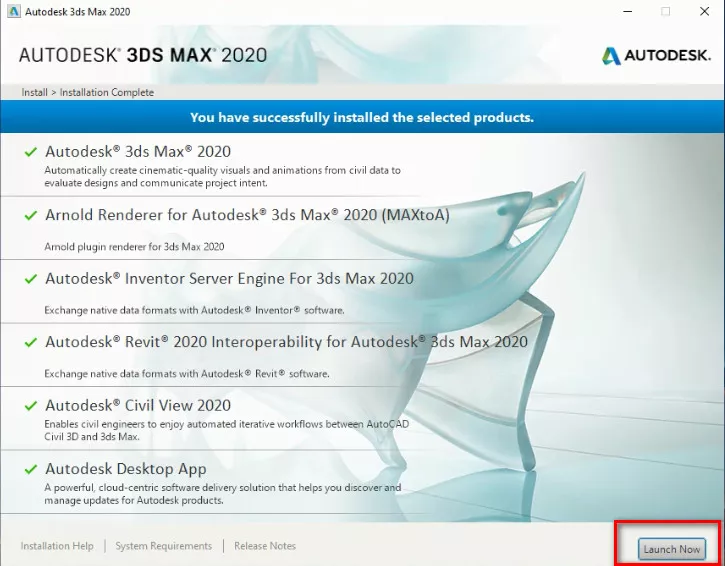Select the 'Autodesk® Civil View 2020' title

pos(138,405)
